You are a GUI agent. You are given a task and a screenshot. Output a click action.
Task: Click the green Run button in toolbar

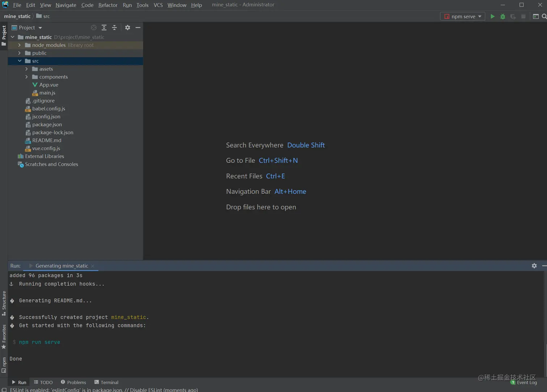(492, 16)
